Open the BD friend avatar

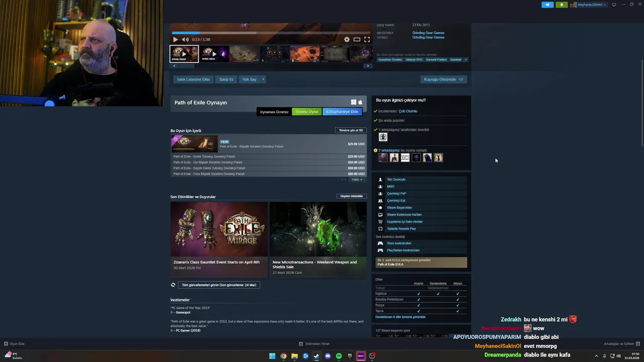[405, 158]
